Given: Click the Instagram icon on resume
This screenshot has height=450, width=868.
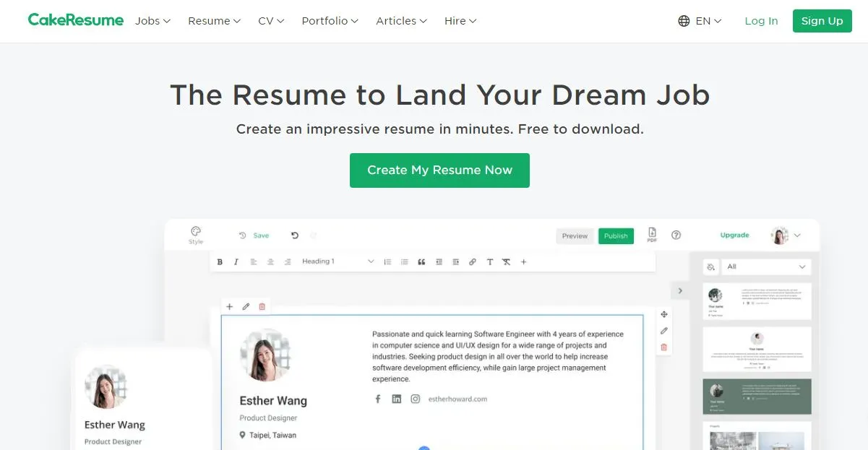Looking at the screenshot, I should pos(415,399).
